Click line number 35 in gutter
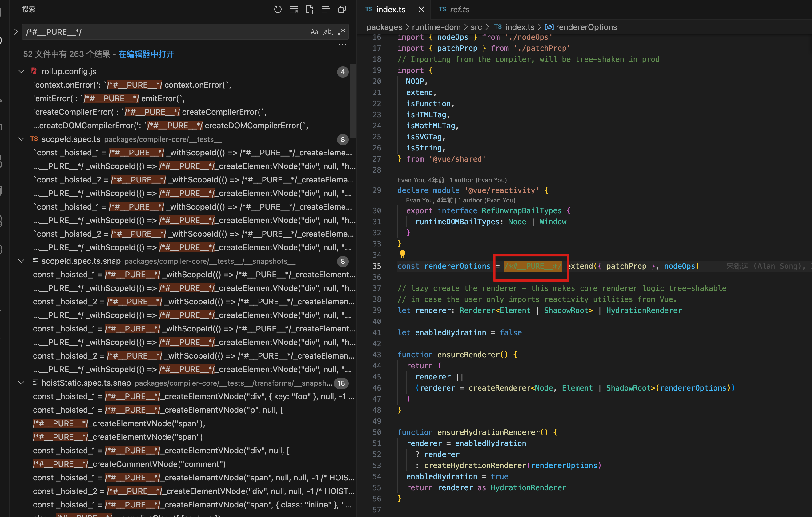Viewport: 812px width, 517px height. point(377,266)
